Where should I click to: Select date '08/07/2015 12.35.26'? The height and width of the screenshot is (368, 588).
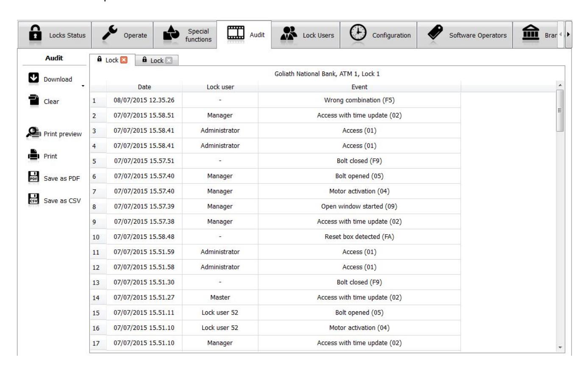point(144,100)
